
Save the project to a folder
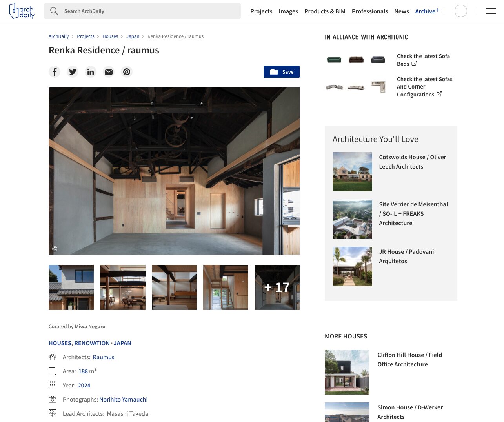coord(281,72)
